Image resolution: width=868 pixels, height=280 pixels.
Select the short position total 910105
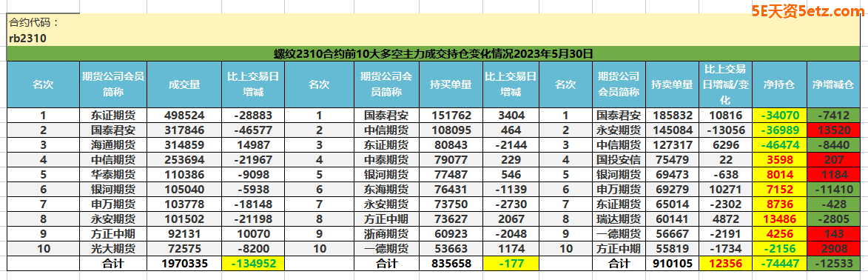(672, 264)
